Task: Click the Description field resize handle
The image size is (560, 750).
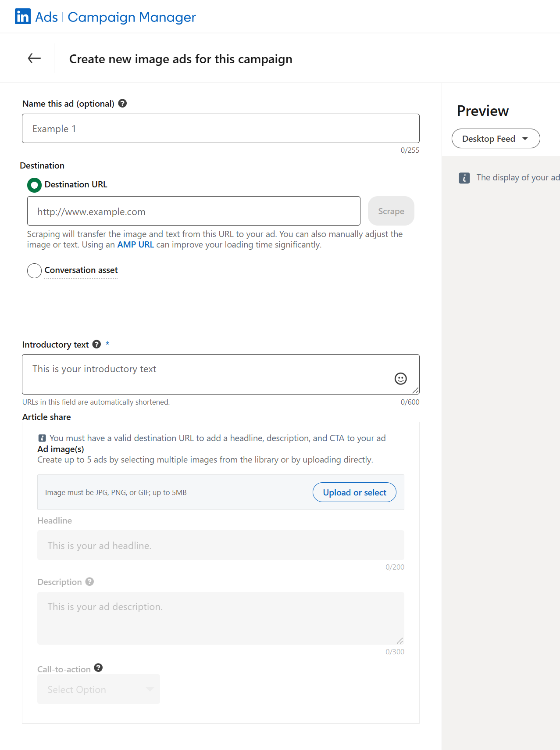Action: [x=400, y=641]
